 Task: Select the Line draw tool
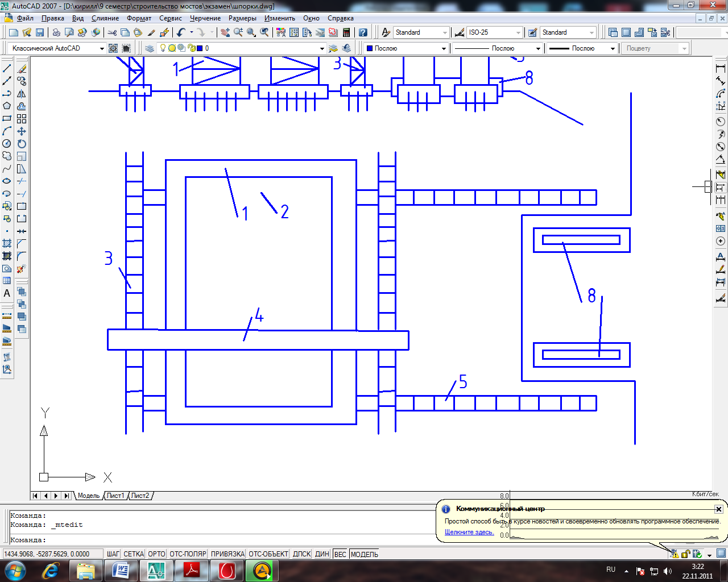click(7, 69)
